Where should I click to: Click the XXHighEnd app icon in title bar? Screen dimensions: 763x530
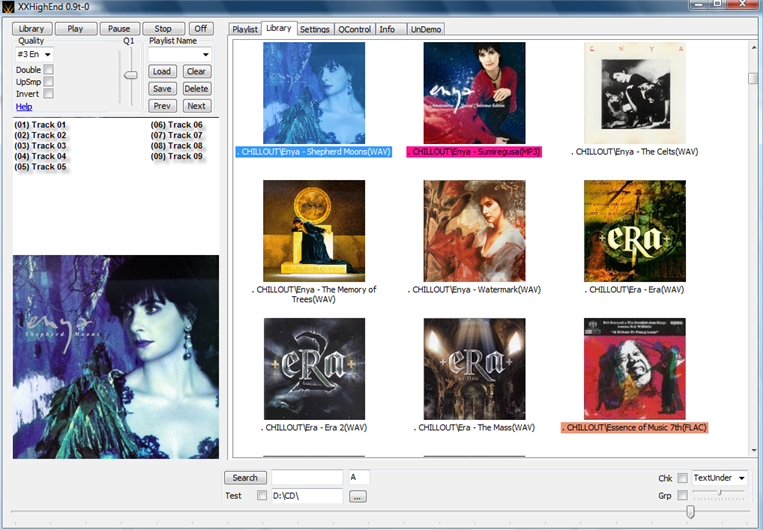click(8, 7)
